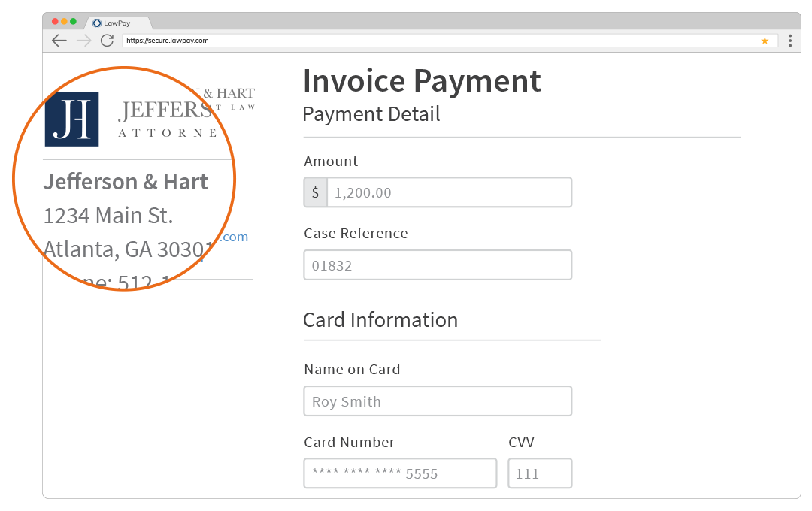Click the Card Information heading

380,320
